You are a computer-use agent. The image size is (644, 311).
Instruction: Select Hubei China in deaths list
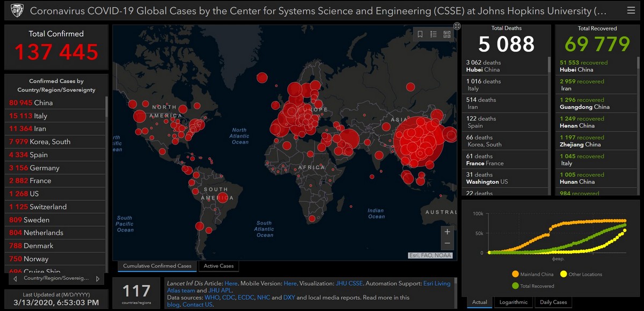click(x=483, y=66)
